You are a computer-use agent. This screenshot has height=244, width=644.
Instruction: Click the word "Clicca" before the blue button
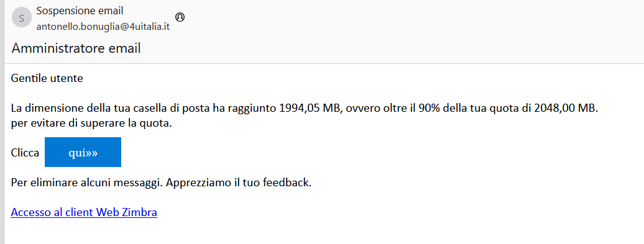(x=25, y=153)
